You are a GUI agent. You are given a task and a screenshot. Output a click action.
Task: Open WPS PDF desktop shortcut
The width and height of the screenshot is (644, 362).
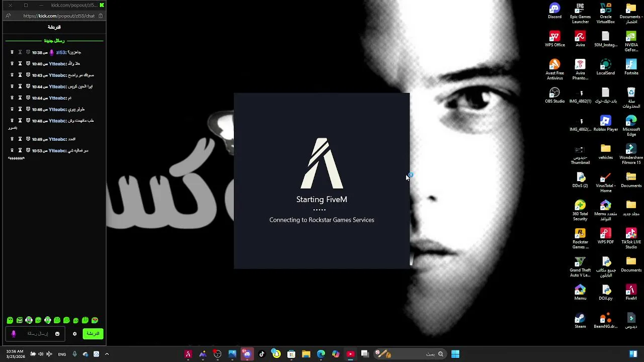pos(606,236)
